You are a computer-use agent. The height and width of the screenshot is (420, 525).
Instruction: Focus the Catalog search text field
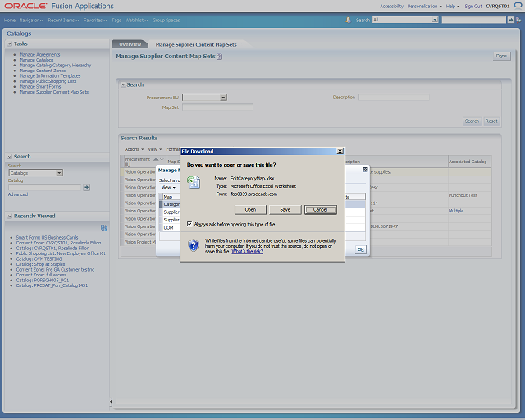coord(45,187)
